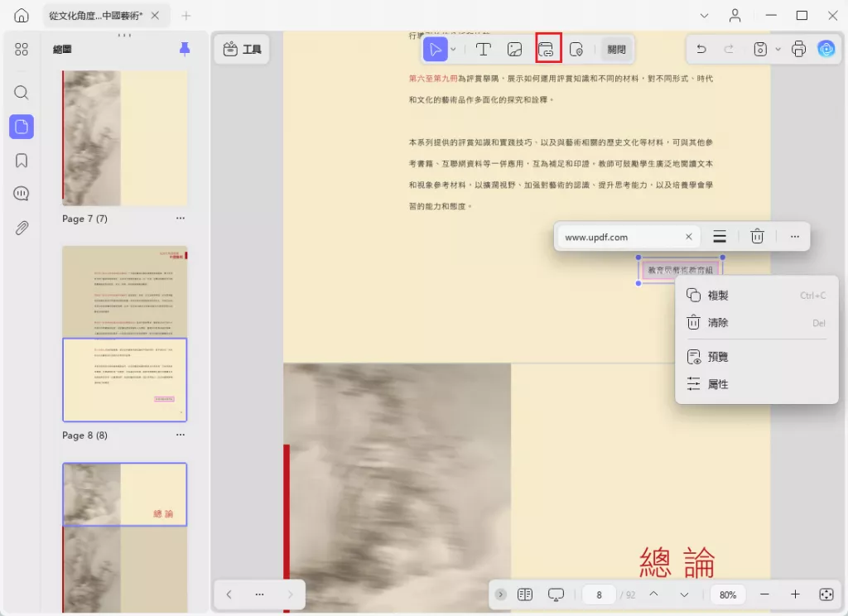
Task: Open the UPDF AI assistant
Action: point(826,50)
